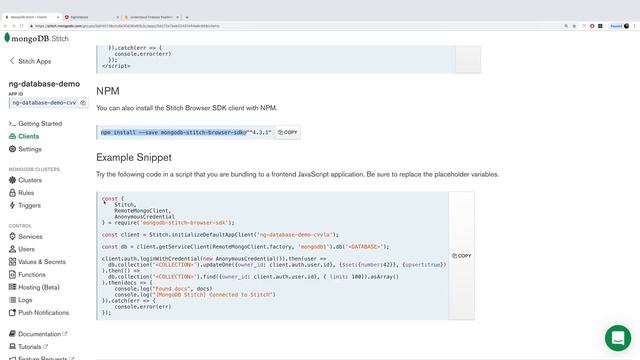Open Settings via the gear icon
The width and height of the screenshot is (640, 360).
point(12,149)
